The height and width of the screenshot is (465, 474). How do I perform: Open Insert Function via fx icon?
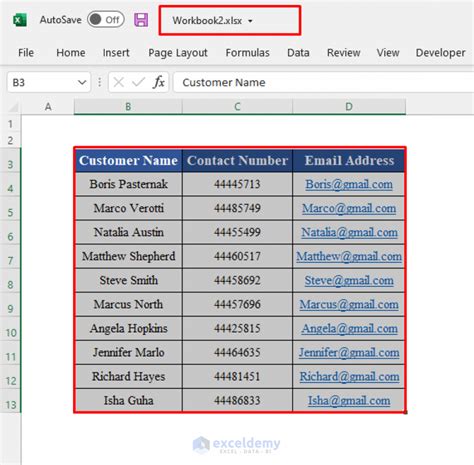(159, 82)
